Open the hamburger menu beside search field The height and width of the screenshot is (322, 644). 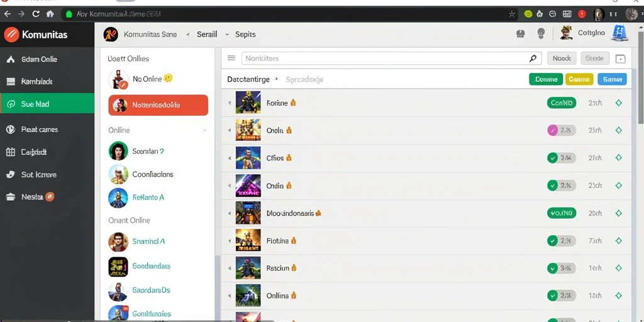pos(231,58)
